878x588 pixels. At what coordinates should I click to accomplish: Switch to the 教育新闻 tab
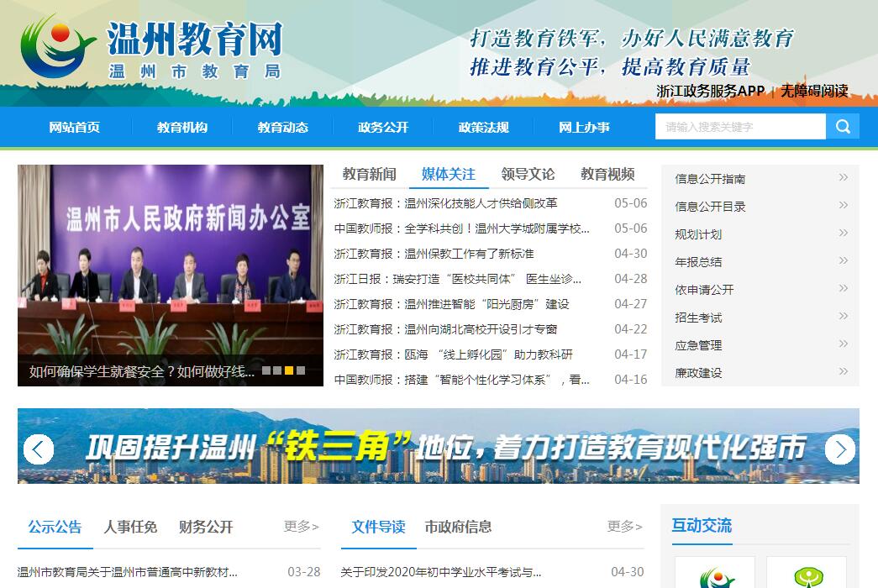pyautogui.click(x=369, y=175)
